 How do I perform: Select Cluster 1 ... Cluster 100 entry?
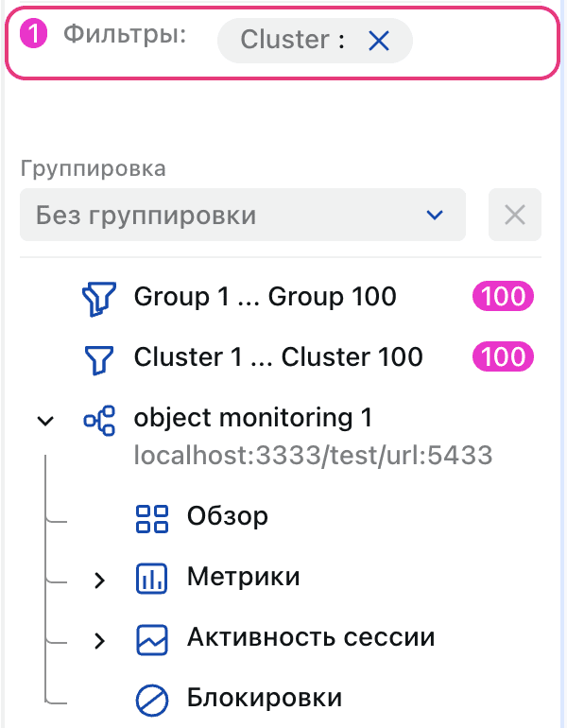[x=278, y=358]
